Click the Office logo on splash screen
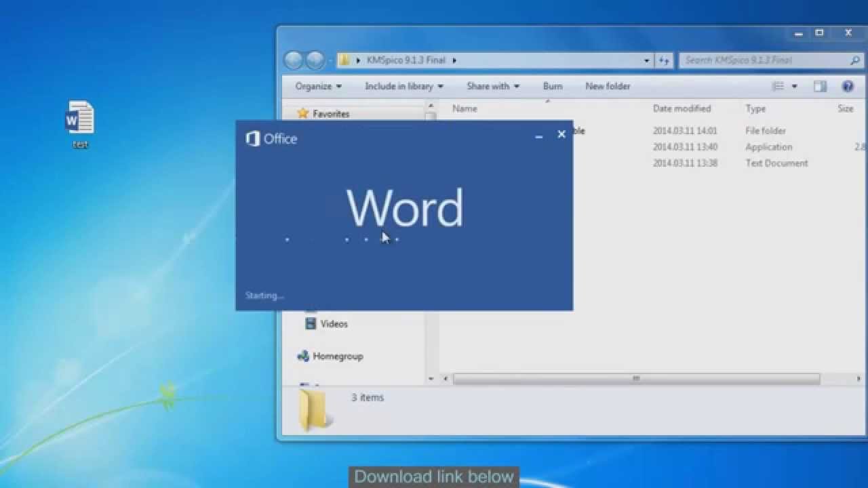 [x=271, y=139]
